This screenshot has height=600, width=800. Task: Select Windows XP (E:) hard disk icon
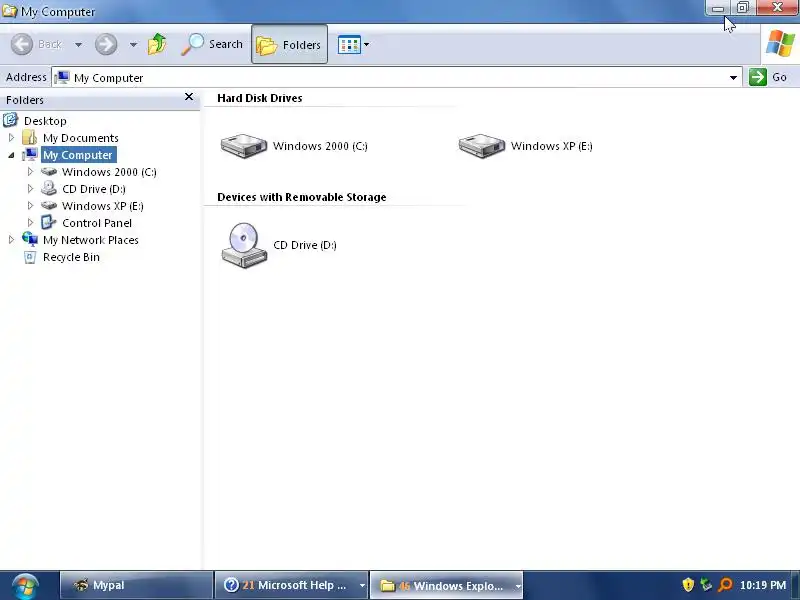click(x=482, y=146)
